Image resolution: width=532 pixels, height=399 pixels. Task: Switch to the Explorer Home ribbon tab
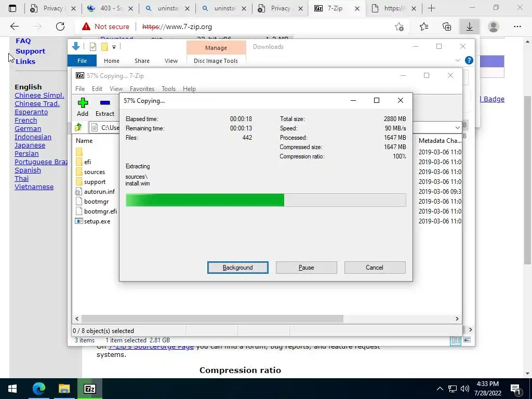(112, 61)
